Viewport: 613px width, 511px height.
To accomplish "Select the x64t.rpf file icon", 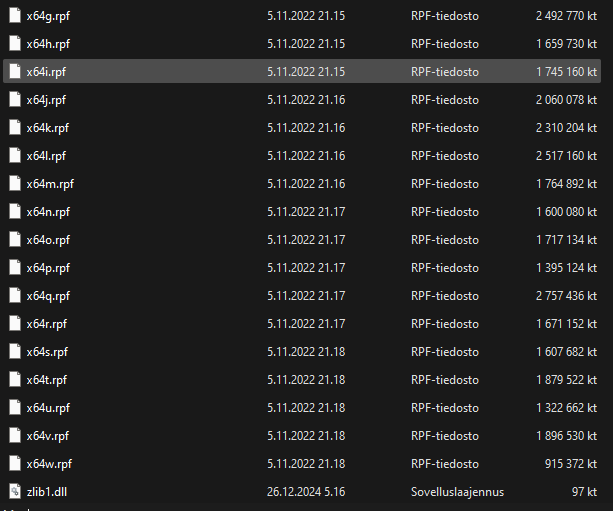I will (14, 379).
